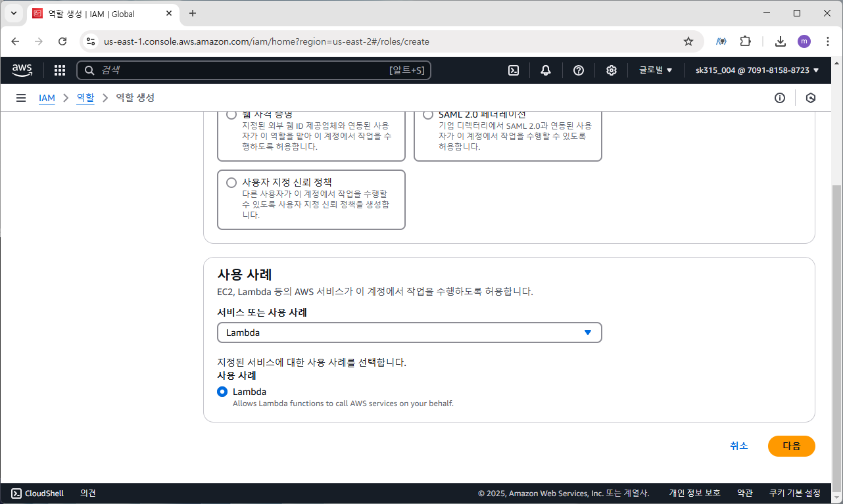Click the Cancel (취소) button
Screen dimensions: 843x504
(739, 446)
